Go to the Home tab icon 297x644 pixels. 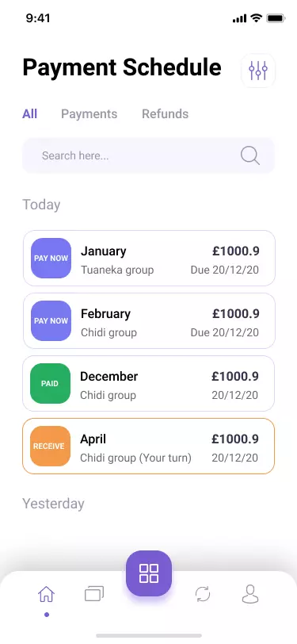tap(47, 594)
